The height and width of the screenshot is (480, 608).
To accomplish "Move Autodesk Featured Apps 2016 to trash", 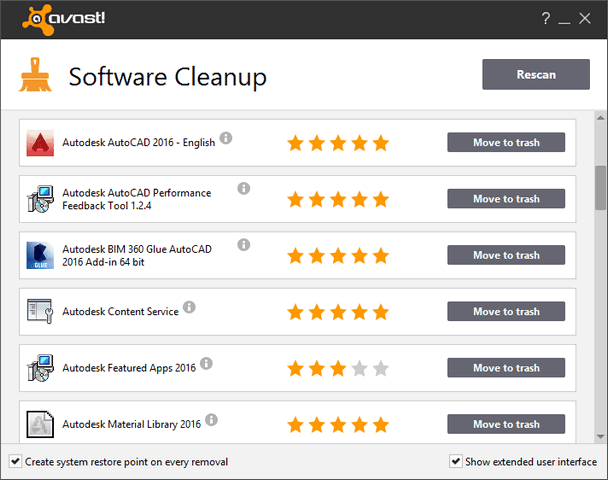I will click(x=506, y=368).
